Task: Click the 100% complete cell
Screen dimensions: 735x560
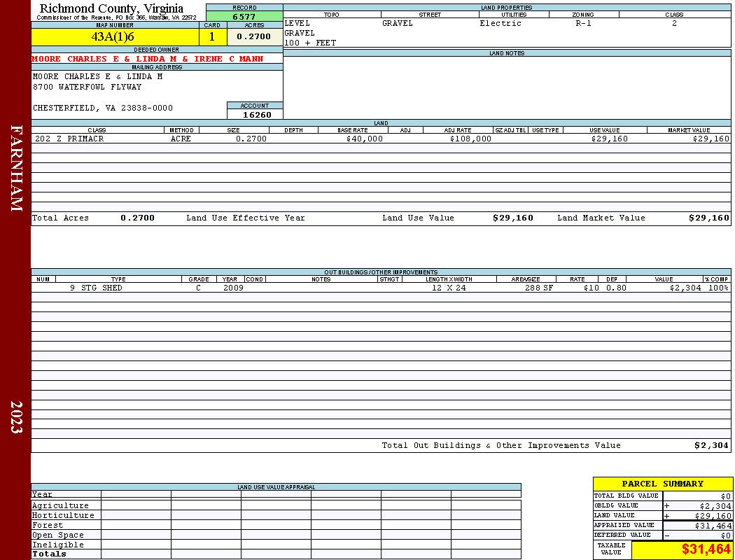Action: 719,288
